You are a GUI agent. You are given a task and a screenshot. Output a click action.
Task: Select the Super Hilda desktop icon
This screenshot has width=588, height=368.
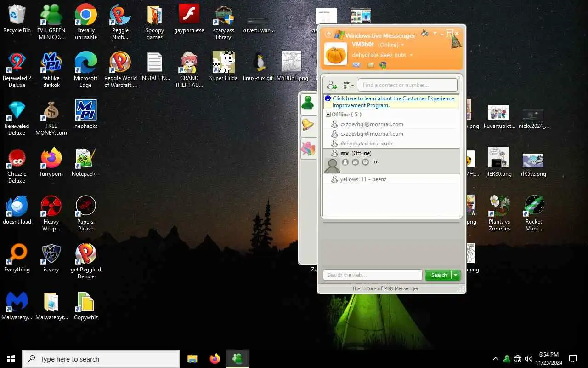click(224, 66)
